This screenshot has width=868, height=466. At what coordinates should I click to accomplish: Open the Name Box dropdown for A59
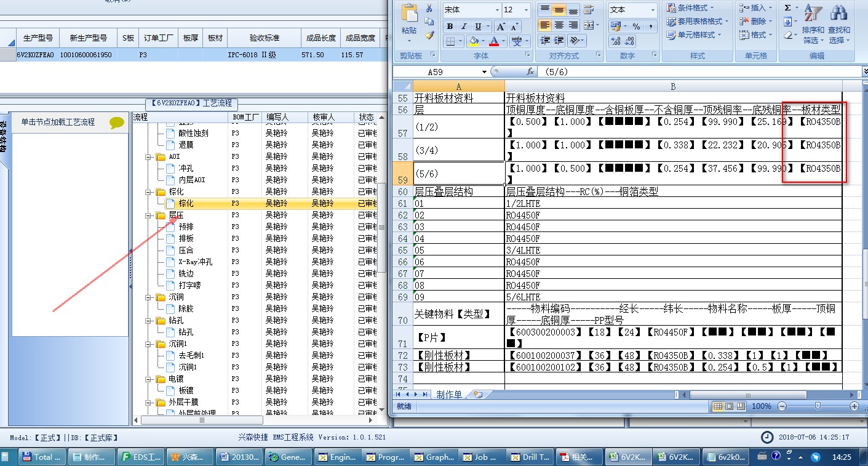(484, 71)
